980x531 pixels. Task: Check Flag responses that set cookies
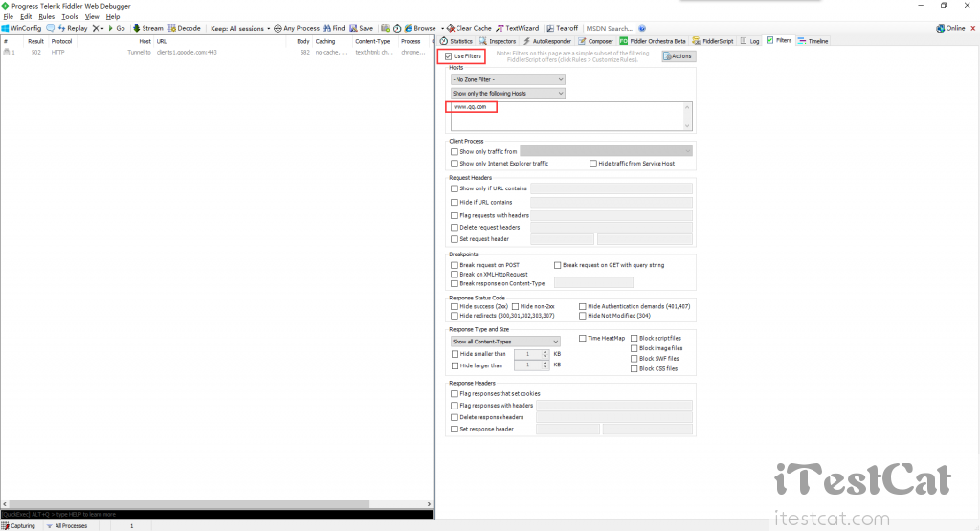(455, 394)
